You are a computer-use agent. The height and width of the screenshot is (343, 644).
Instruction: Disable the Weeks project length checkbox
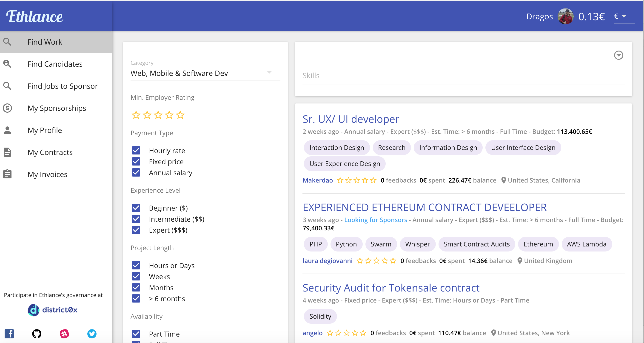[x=136, y=277]
